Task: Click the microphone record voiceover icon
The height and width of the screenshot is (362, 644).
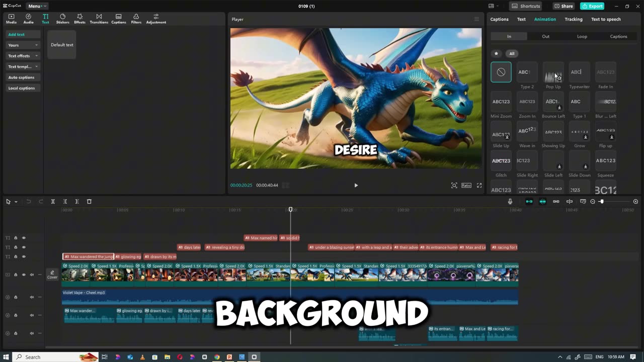Action: (x=510, y=202)
